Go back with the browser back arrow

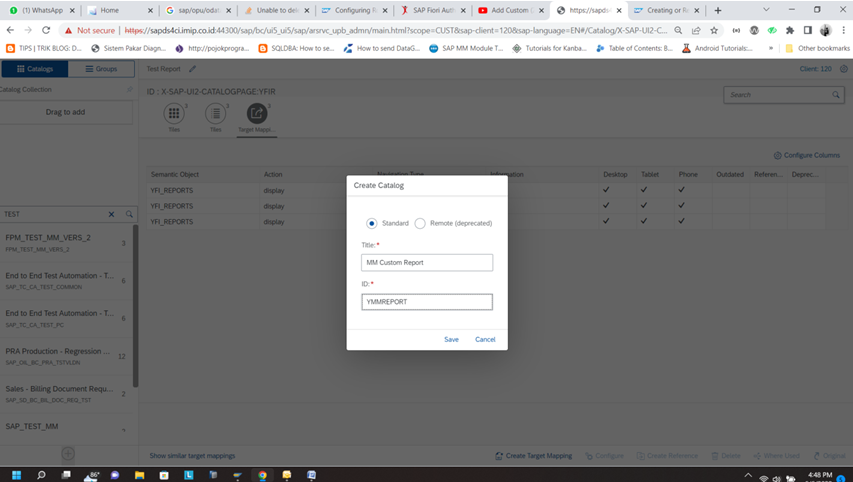click(x=10, y=30)
